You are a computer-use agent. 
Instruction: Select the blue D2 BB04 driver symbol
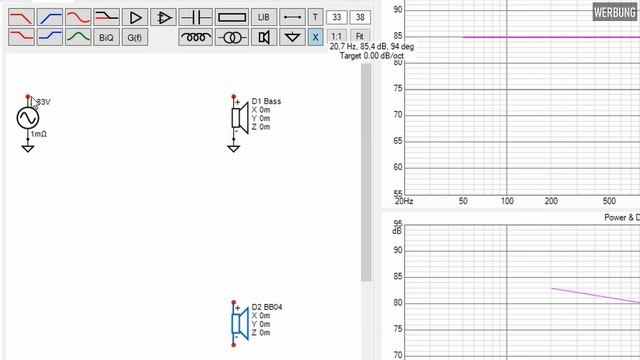tap(240, 324)
